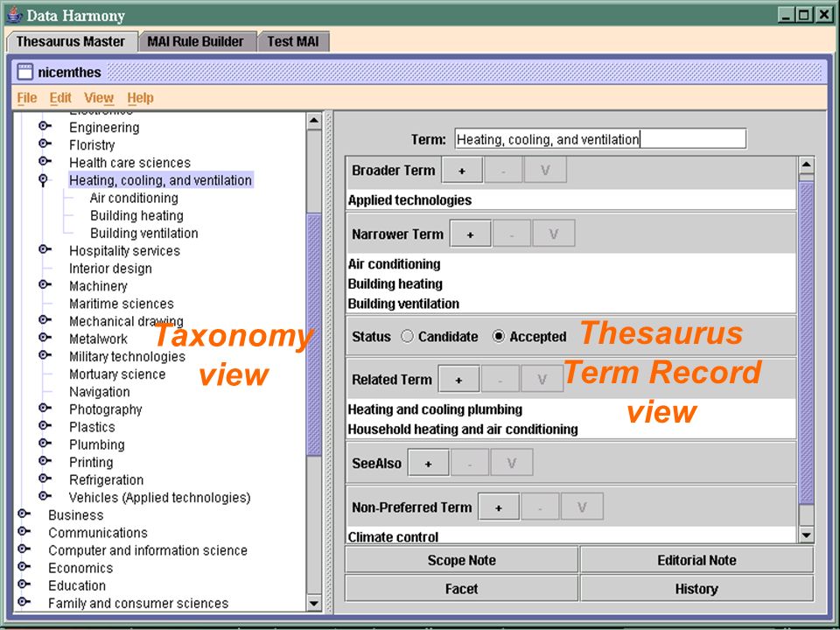Click the Related Term minus button

pos(500,379)
